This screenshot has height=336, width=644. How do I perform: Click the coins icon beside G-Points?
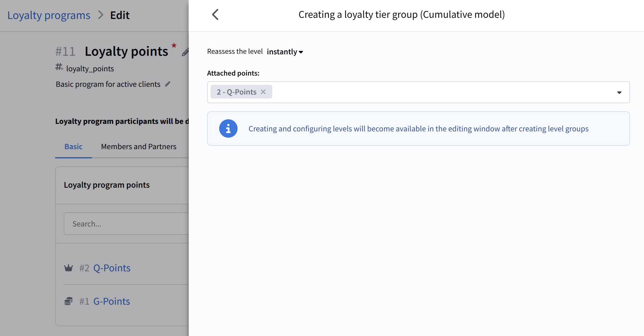[x=68, y=301]
